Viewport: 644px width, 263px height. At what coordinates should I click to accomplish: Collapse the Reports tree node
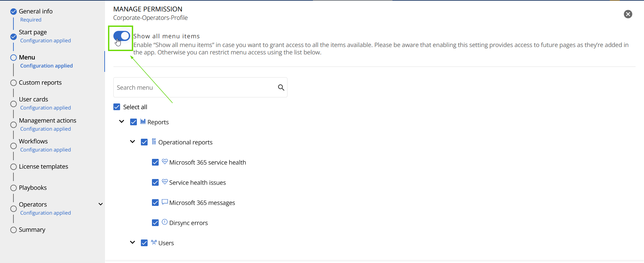click(x=122, y=121)
